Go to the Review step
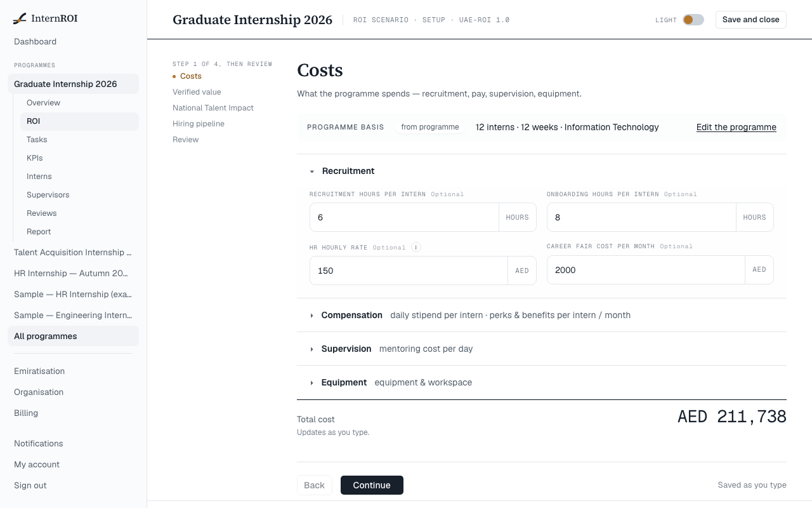 pyautogui.click(x=186, y=140)
